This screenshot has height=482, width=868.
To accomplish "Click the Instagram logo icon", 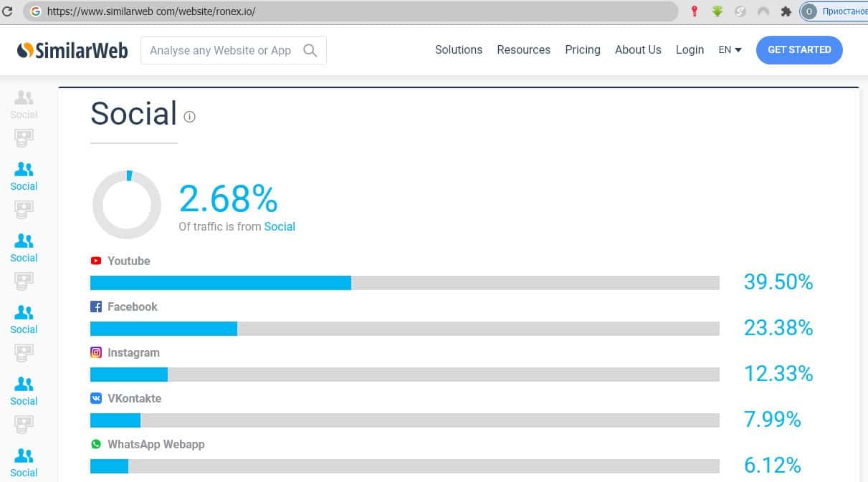I will point(96,352).
